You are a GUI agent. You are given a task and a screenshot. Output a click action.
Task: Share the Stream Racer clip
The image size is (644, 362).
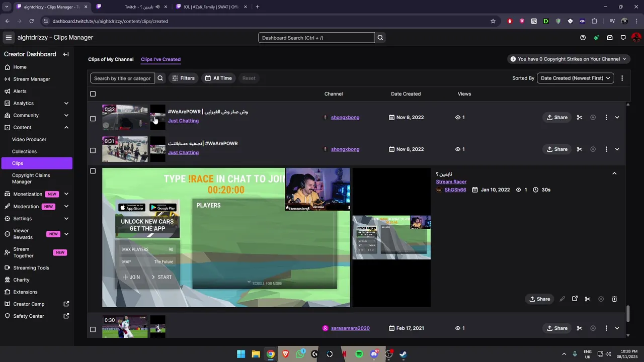click(539, 299)
